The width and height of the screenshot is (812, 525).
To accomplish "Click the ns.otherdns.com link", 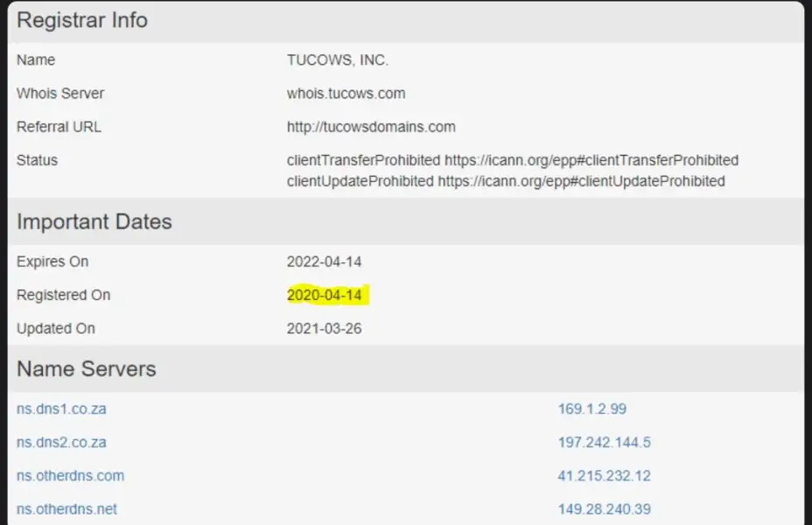I will 70,476.
